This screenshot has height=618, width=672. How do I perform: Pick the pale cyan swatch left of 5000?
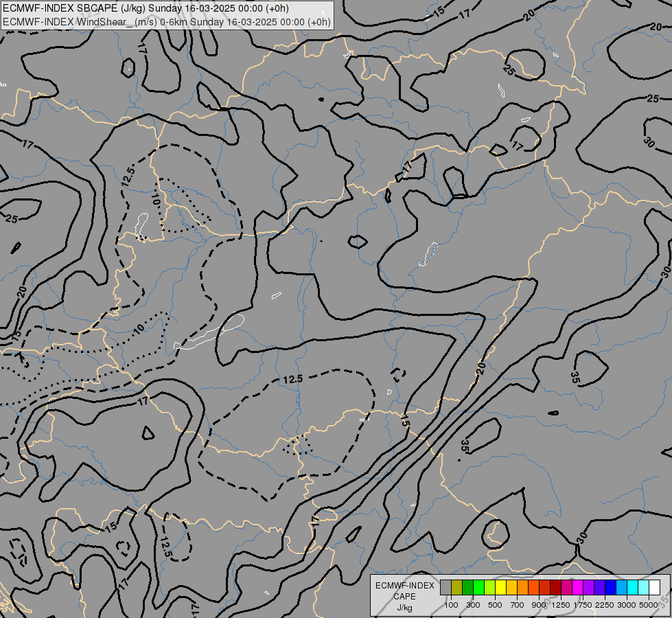(x=644, y=587)
